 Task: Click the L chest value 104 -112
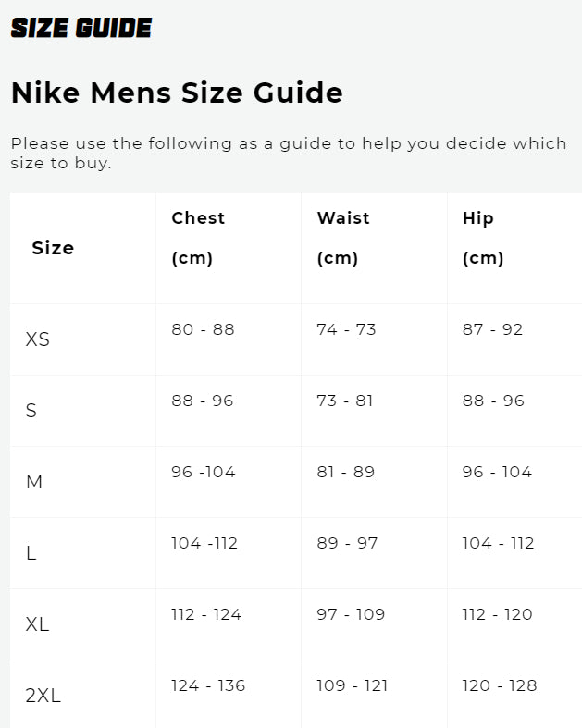click(204, 543)
